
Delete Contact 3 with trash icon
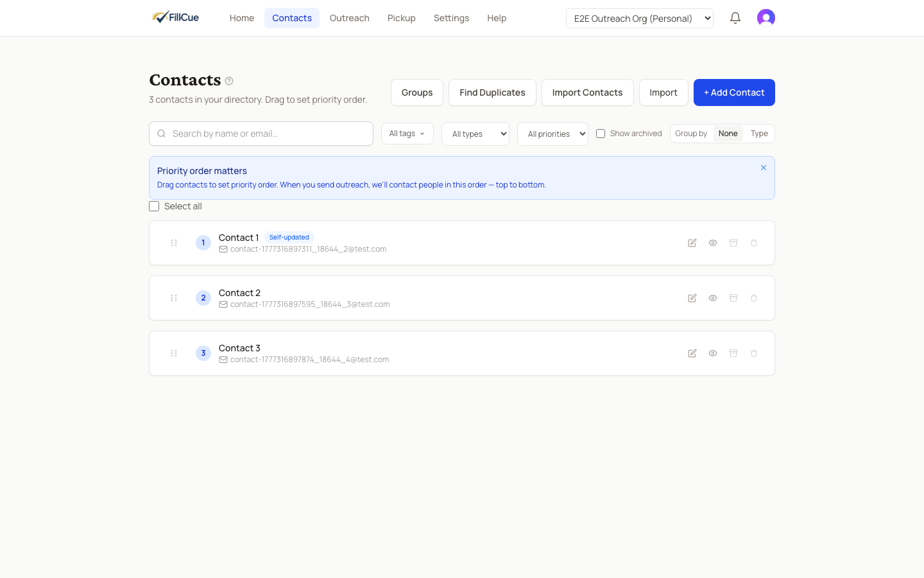click(754, 353)
